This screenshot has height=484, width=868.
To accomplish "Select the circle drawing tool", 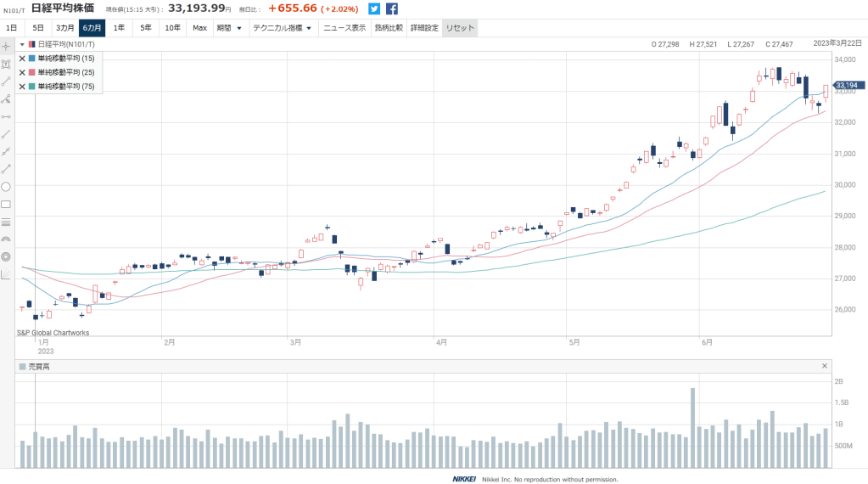I will pyautogui.click(x=6, y=186).
